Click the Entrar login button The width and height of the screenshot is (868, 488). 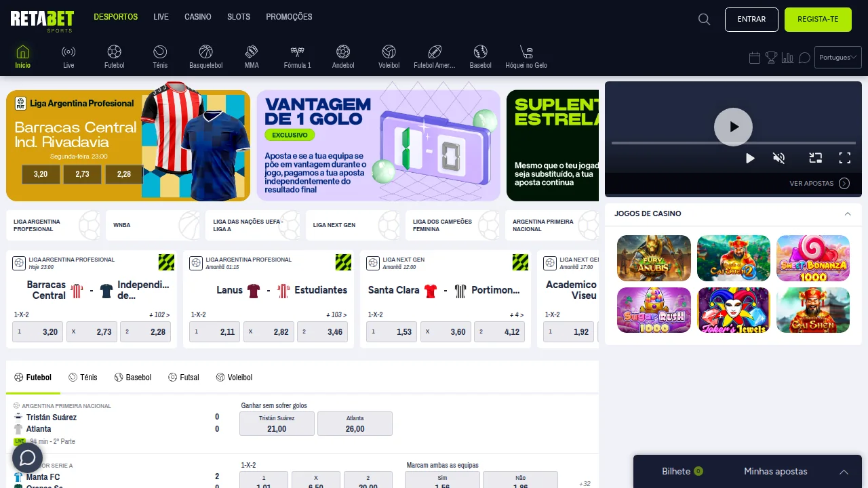tap(751, 20)
